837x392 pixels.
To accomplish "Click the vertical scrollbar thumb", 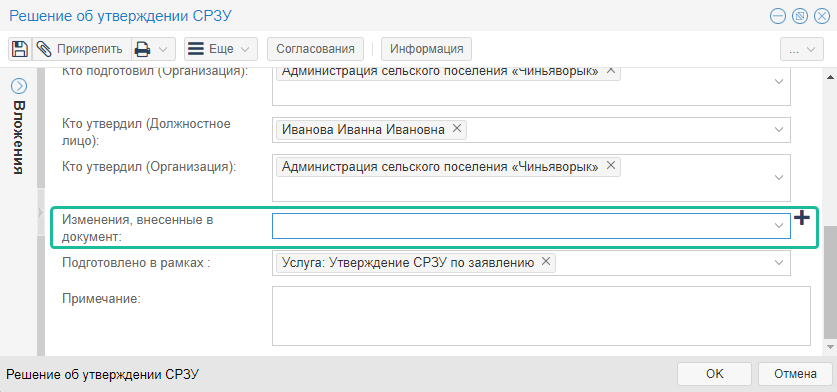I will click(x=831, y=282).
